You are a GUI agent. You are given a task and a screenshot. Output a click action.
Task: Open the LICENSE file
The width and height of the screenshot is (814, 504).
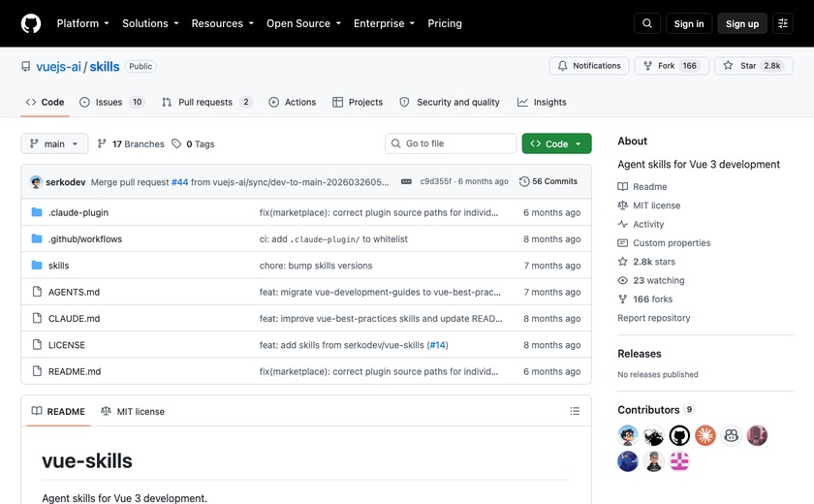click(x=67, y=345)
